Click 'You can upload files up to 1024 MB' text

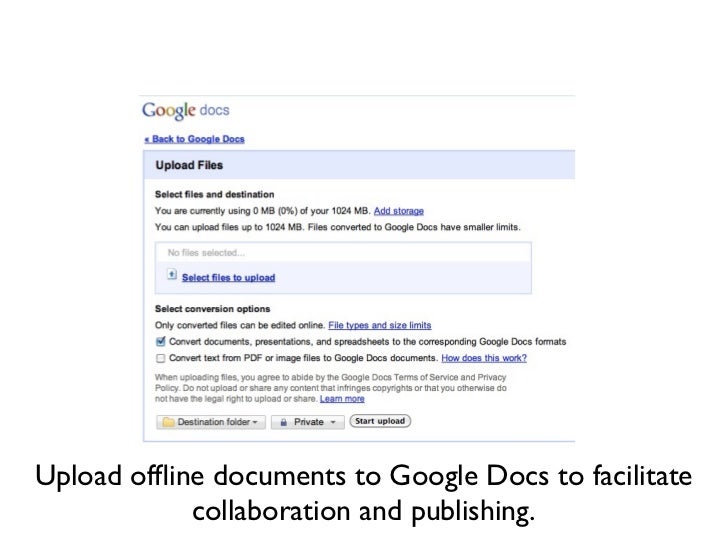pos(229,227)
